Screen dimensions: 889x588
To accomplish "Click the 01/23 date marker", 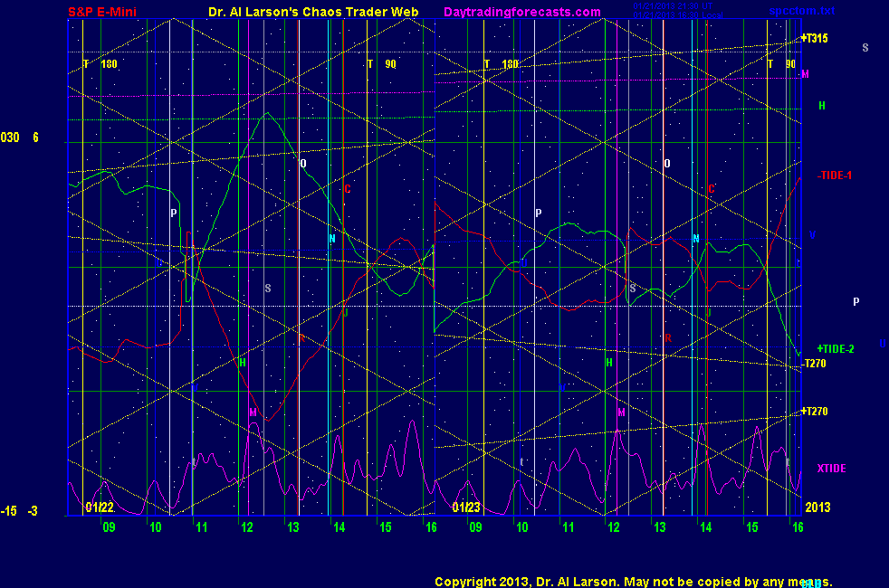I will [x=466, y=507].
